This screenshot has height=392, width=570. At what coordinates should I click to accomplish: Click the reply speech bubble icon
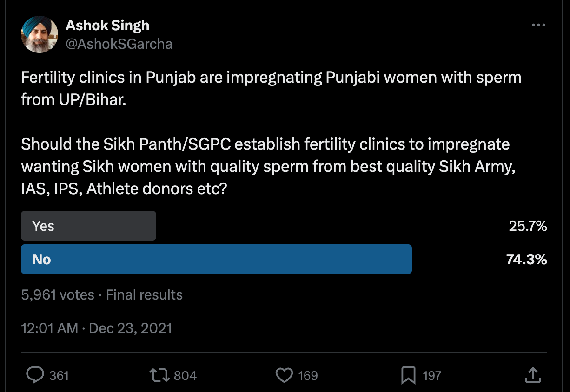[35, 375]
